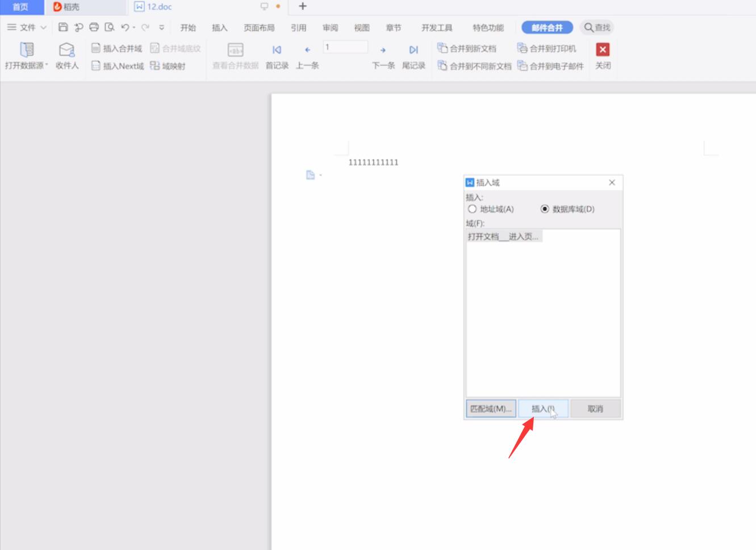The image size is (756, 550).
Task: Switch to the 插入 ribbon tab
Action: (x=219, y=27)
